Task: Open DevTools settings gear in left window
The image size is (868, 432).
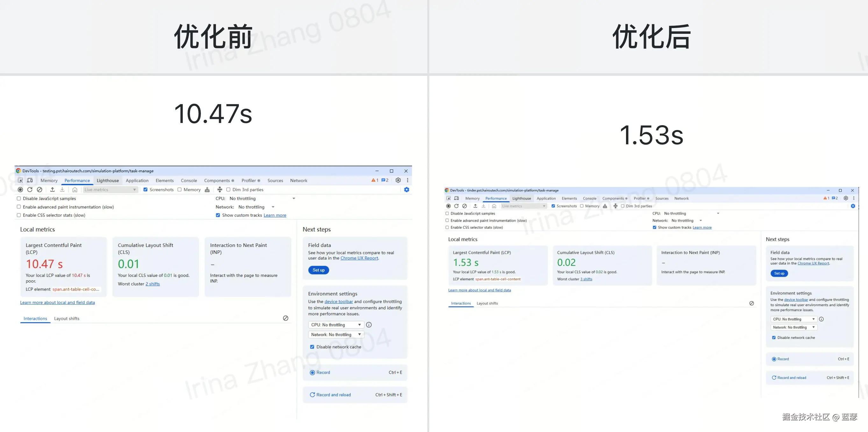Action: [x=398, y=180]
